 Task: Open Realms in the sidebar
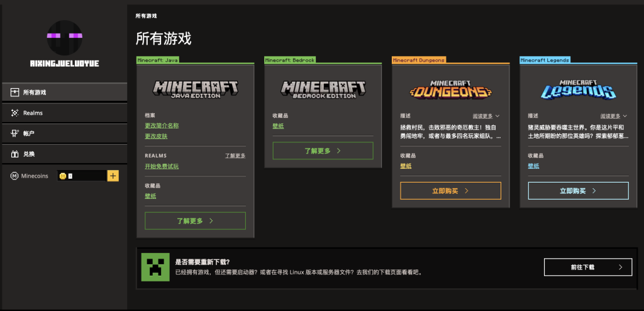pyautogui.click(x=64, y=113)
